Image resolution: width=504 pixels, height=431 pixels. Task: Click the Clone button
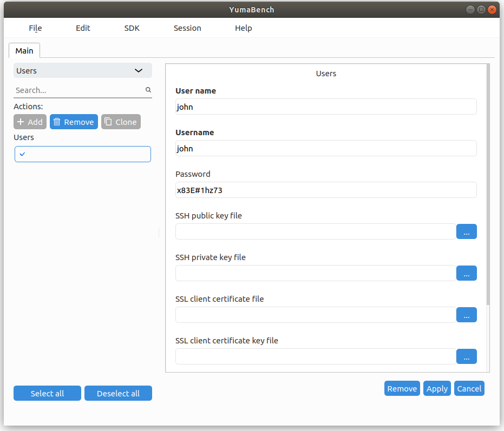click(121, 122)
